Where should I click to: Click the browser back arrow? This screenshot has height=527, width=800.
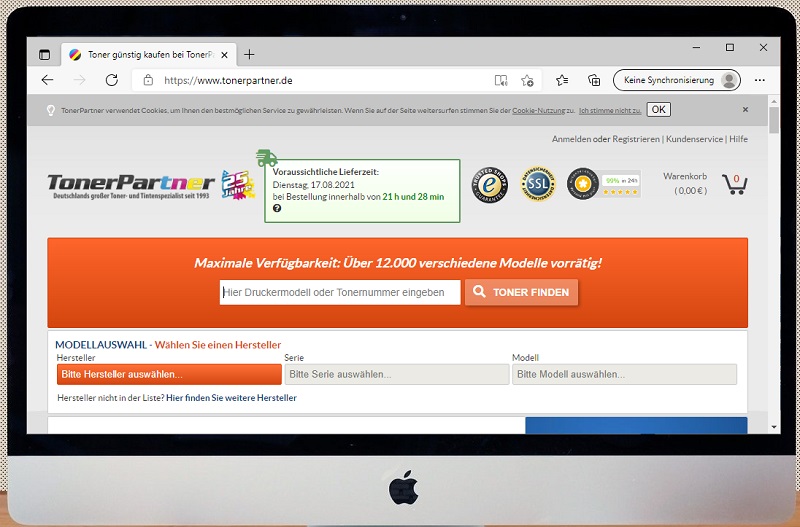tap(47, 80)
